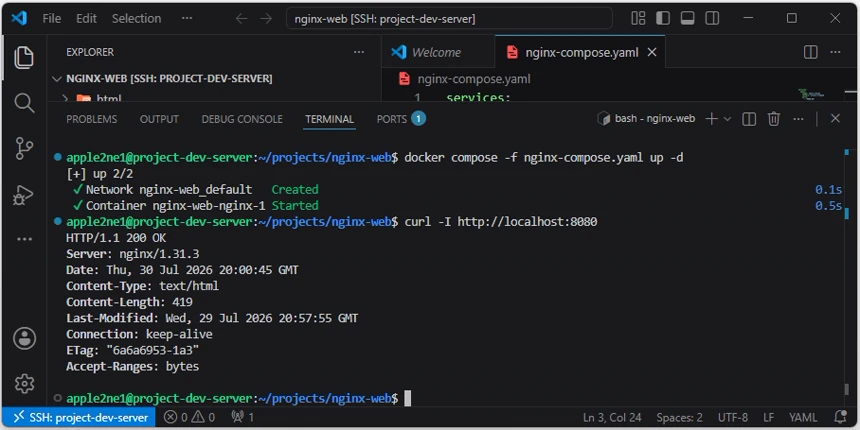Viewport: 860px width, 430px height.
Task: Split the terminal
Action: click(x=749, y=118)
